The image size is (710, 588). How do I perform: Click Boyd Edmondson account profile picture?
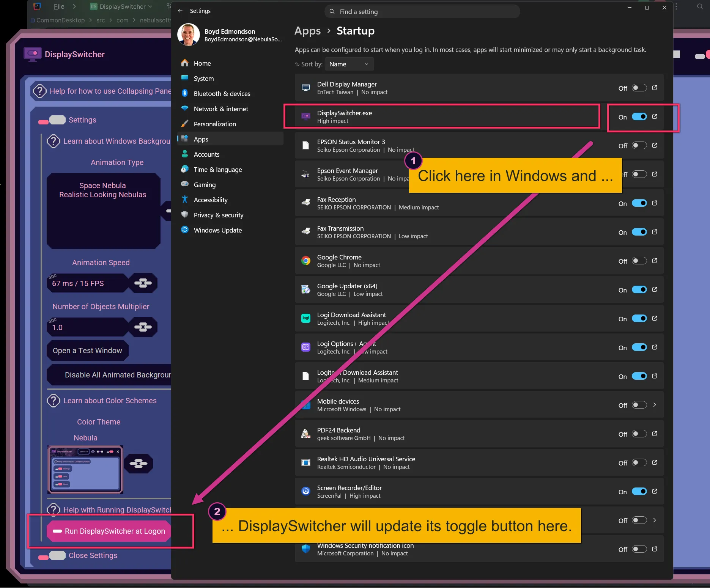189,35
